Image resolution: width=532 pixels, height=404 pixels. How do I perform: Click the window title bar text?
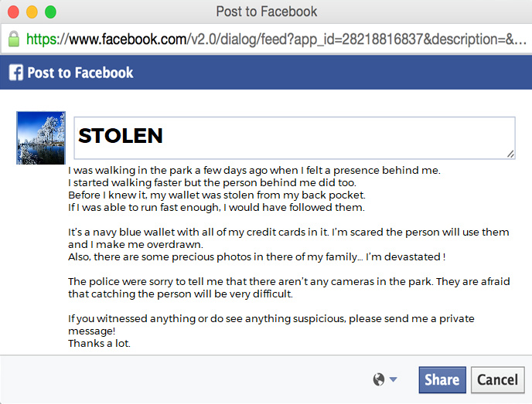point(266,12)
